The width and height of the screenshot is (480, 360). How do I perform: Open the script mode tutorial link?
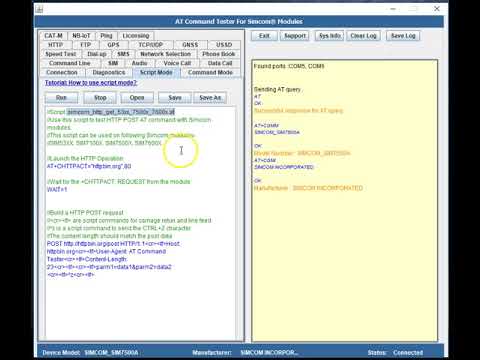[x=91, y=83]
